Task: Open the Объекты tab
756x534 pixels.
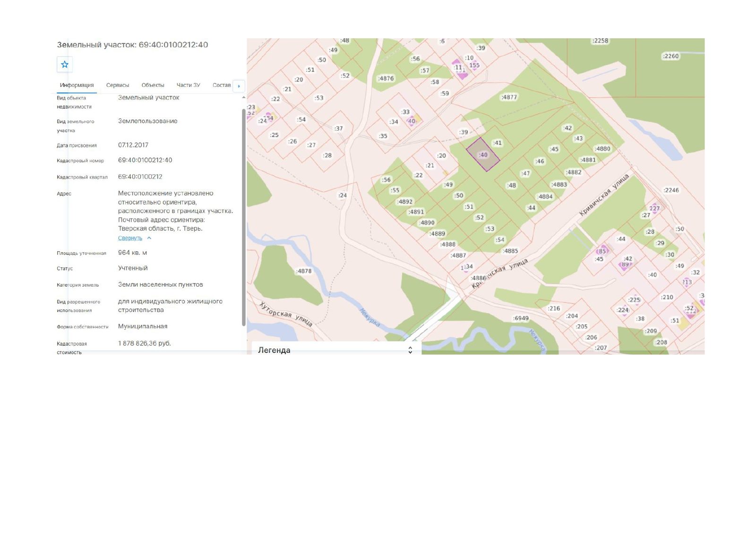Action: coord(153,85)
